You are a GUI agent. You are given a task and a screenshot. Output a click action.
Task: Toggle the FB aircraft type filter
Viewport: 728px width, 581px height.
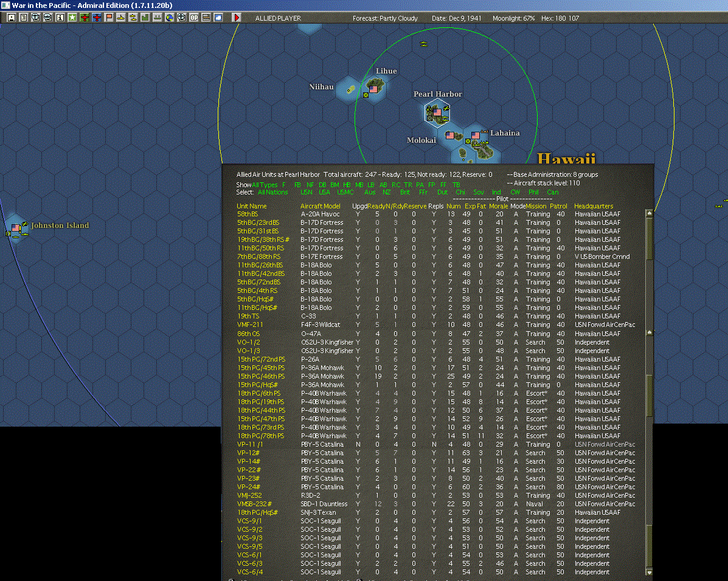point(297,185)
